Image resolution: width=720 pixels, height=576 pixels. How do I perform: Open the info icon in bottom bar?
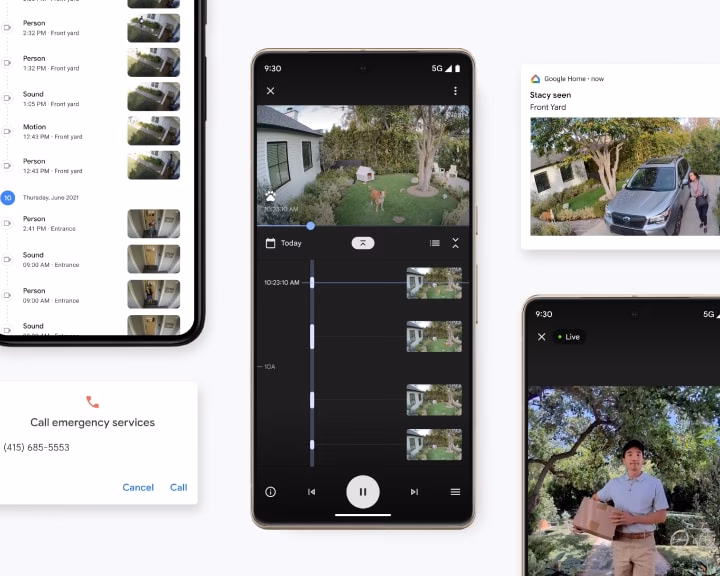[x=270, y=492]
